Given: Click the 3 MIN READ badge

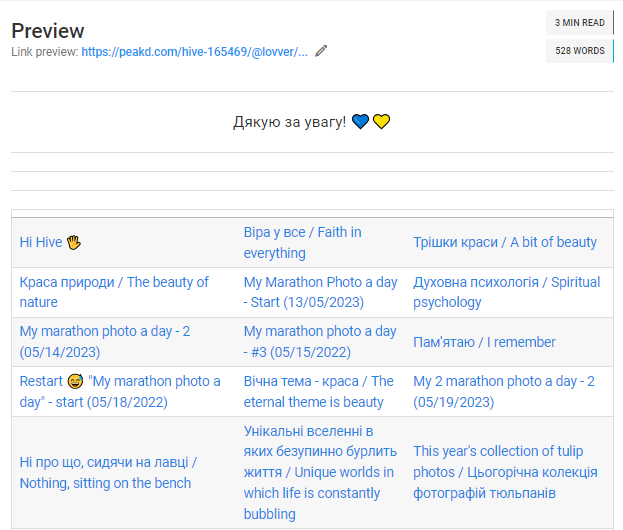Looking at the screenshot, I should (580, 23).
